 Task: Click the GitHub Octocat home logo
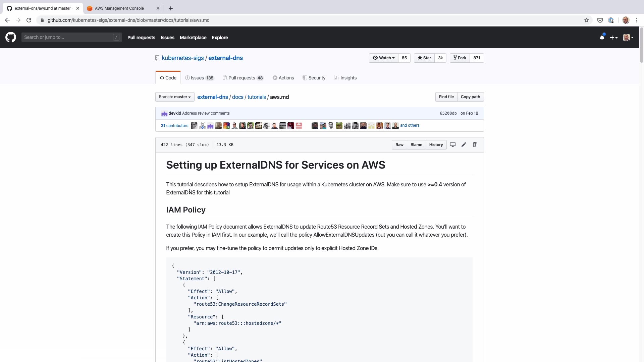click(11, 37)
